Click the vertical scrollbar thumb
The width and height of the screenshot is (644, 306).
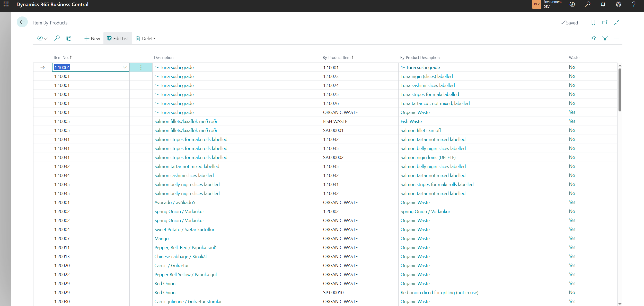620,90
